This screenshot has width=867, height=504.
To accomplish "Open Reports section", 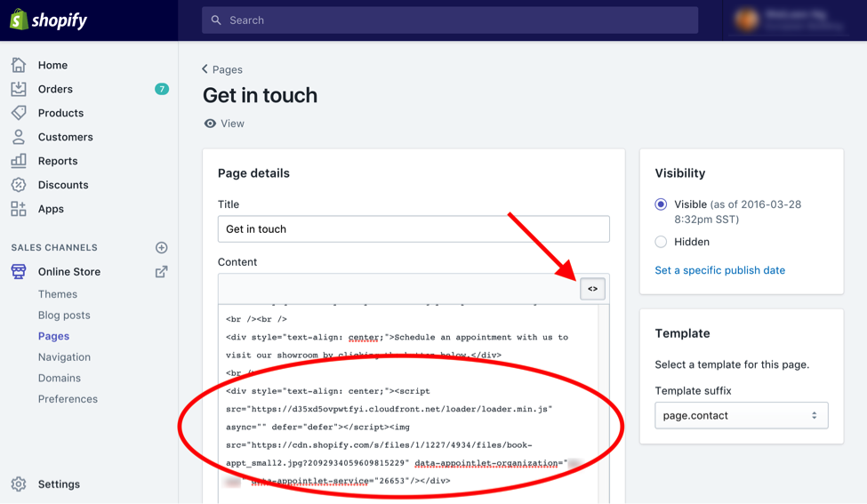I will pyautogui.click(x=58, y=161).
